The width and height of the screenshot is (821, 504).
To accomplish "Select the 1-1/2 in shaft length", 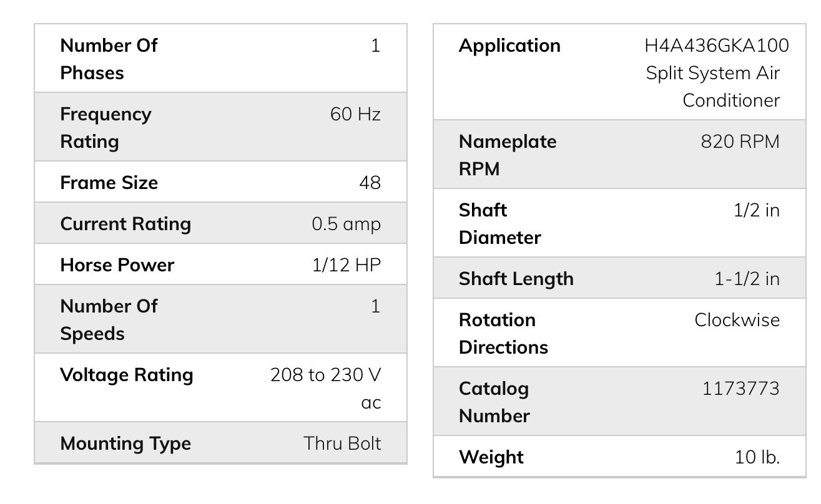I will click(x=747, y=279).
